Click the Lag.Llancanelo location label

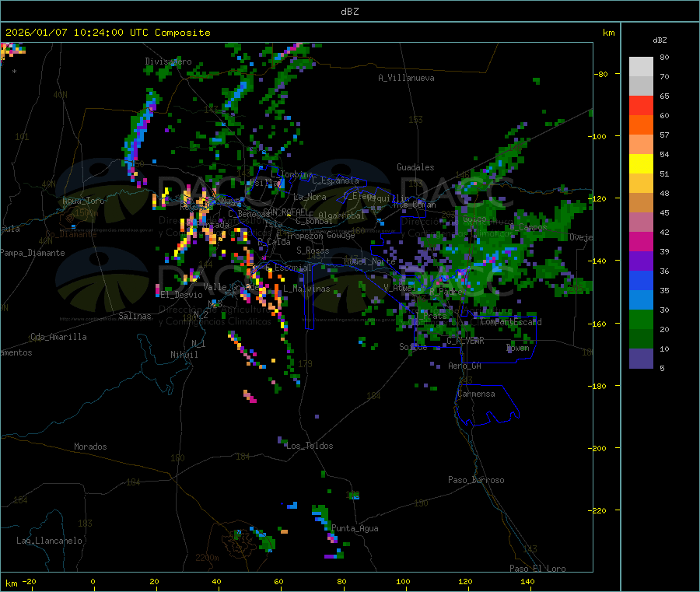tap(50, 541)
